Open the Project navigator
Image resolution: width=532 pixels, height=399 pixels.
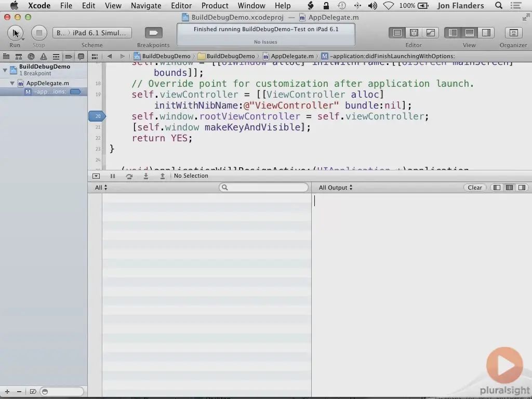point(6,56)
